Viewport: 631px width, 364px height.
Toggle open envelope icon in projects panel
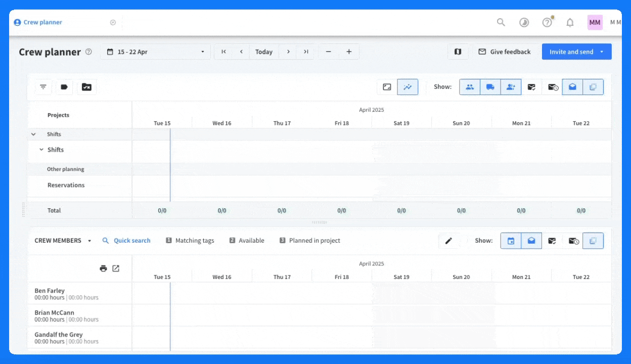click(x=572, y=87)
